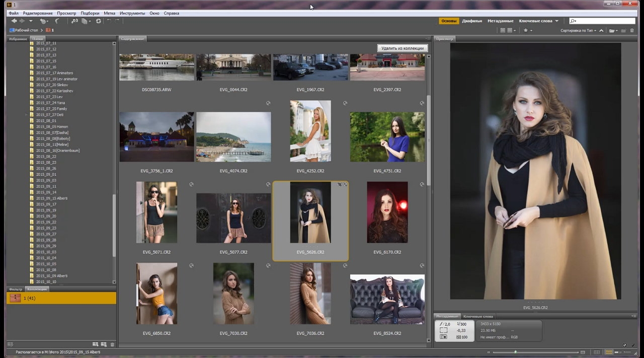The image size is (644, 358).
Task: Open the Окно menu
Action: click(154, 13)
